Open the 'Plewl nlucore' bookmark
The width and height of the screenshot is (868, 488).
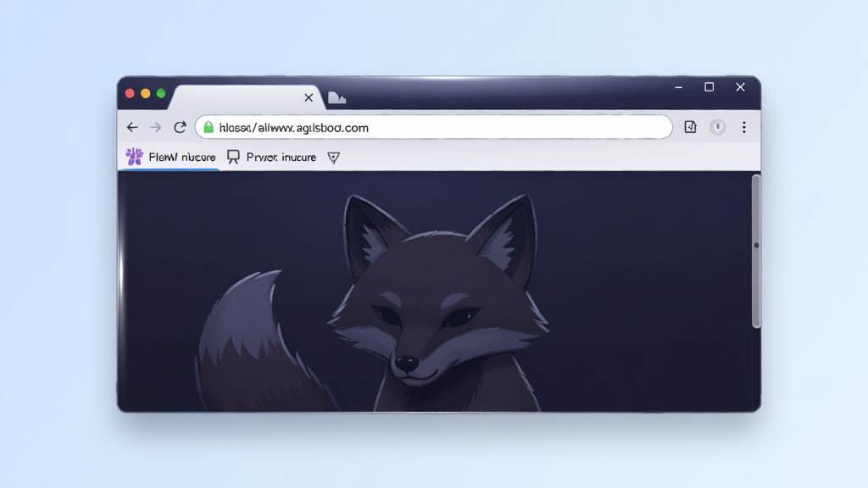(x=181, y=157)
